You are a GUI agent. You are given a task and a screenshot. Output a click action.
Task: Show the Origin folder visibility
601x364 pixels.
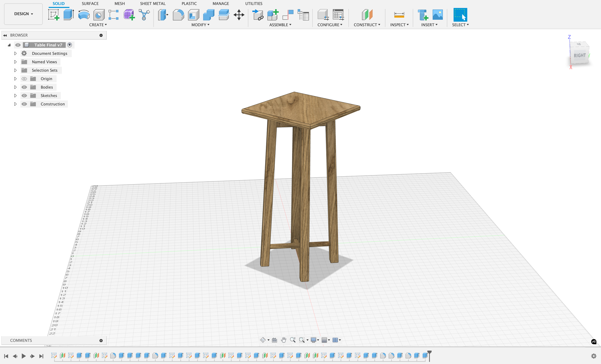[24, 79]
